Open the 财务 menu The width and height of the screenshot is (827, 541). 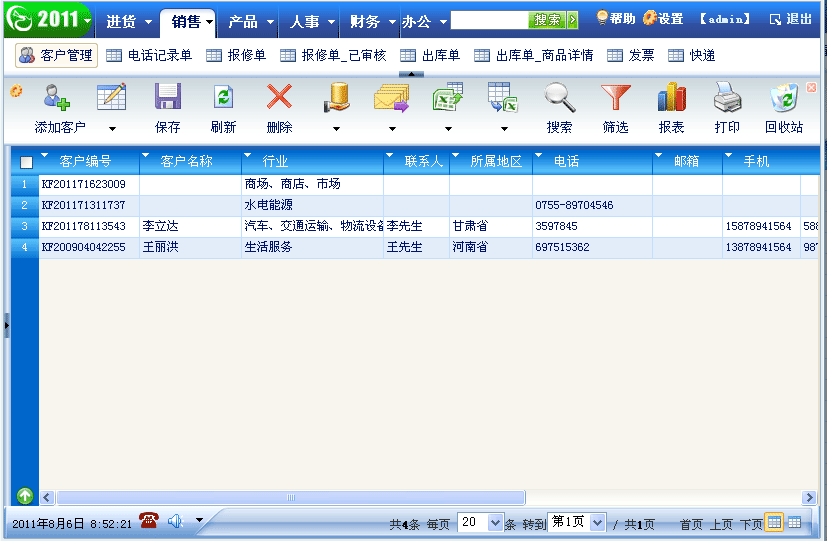[x=372, y=21]
